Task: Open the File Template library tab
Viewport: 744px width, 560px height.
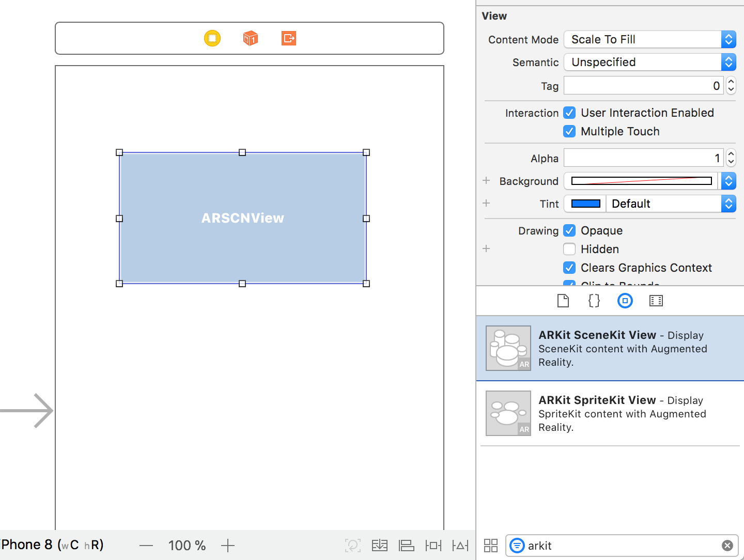Action: point(563,301)
